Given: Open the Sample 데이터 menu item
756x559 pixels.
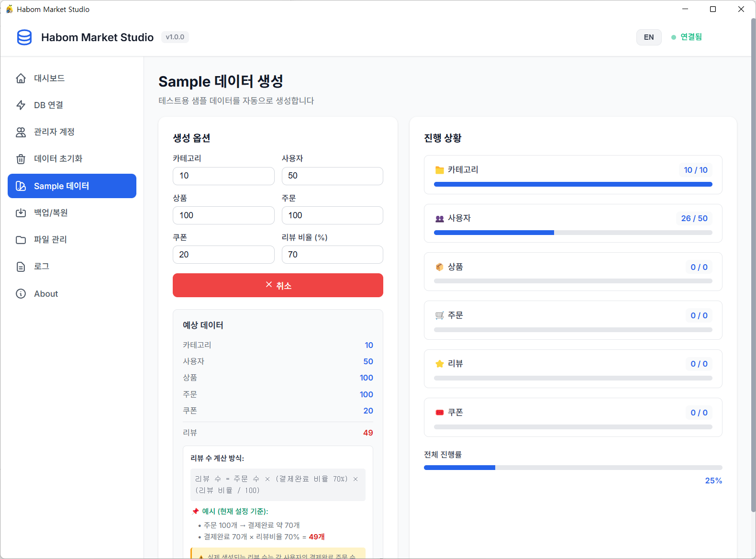Looking at the screenshot, I should 72,186.
